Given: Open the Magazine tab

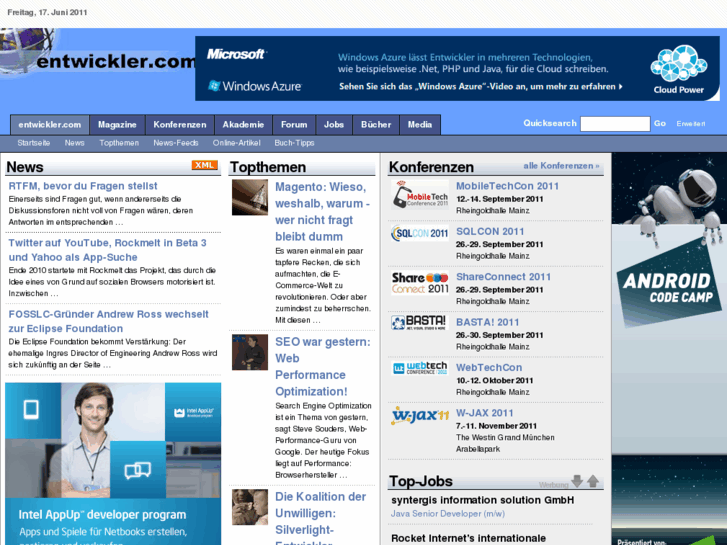Looking at the screenshot, I should [x=117, y=125].
